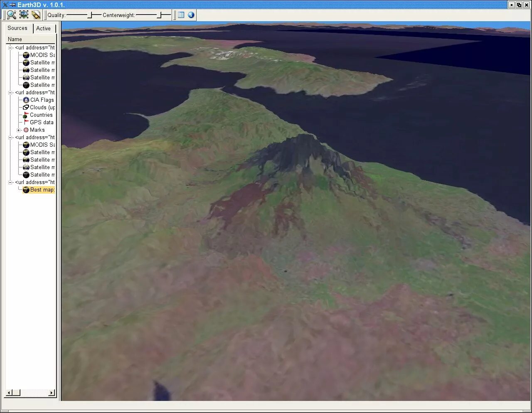Collapse the url node containing CIA Flags
Viewport: 532px width, 413px height.
pyautogui.click(x=10, y=93)
